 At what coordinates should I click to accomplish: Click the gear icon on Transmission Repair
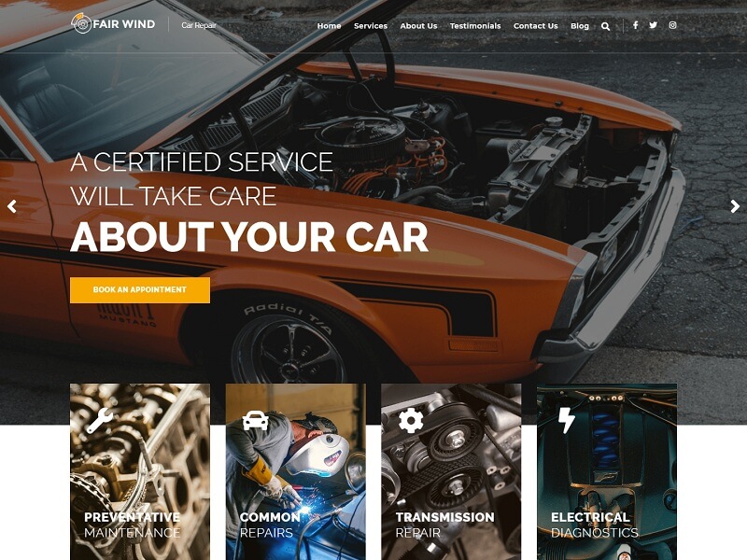411,421
